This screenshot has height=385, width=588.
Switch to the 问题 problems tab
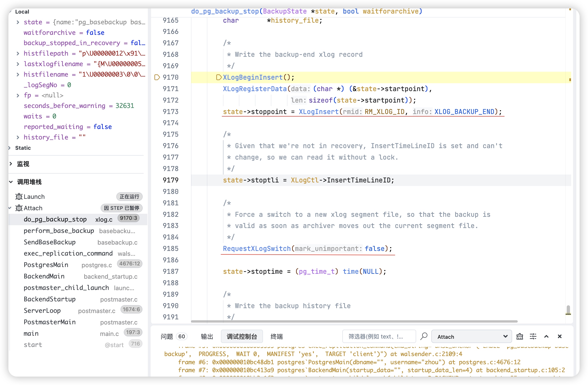[167, 336]
